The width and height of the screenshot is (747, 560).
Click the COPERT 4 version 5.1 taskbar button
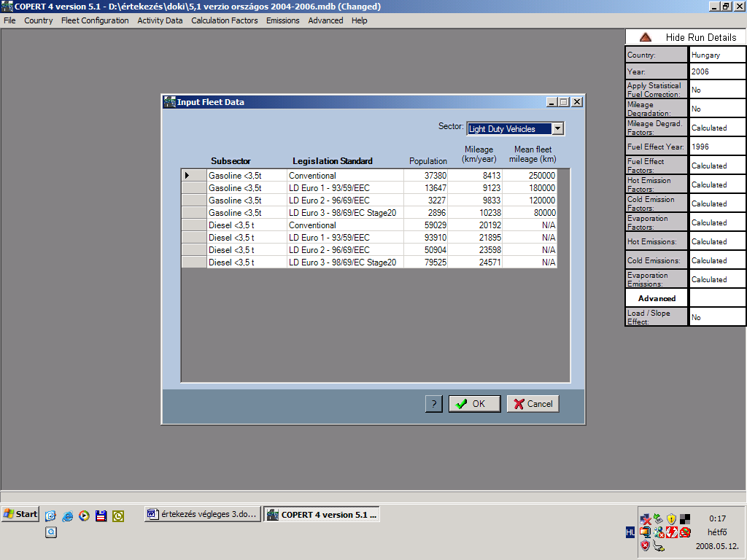coord(322,514)
